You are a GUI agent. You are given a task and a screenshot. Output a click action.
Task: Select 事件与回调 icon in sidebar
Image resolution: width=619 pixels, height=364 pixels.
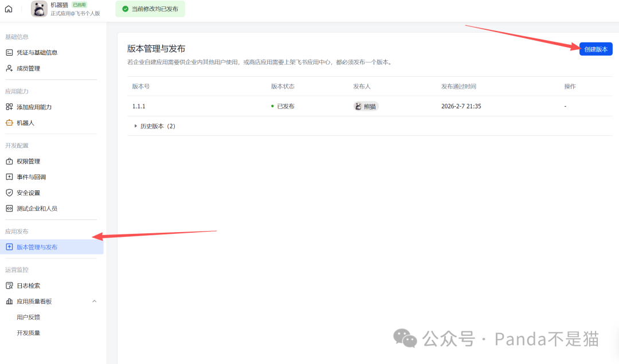coord(10,177)
